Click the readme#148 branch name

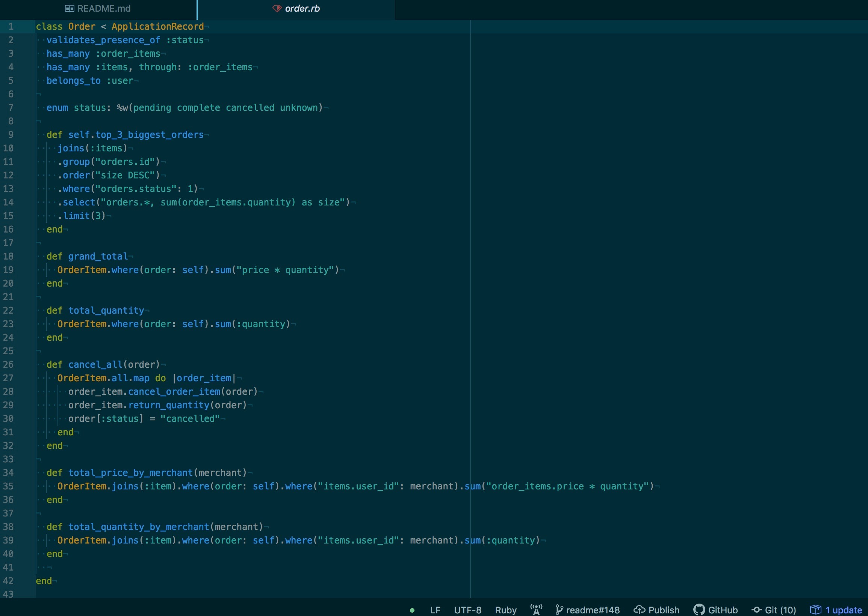coord(593,610)
